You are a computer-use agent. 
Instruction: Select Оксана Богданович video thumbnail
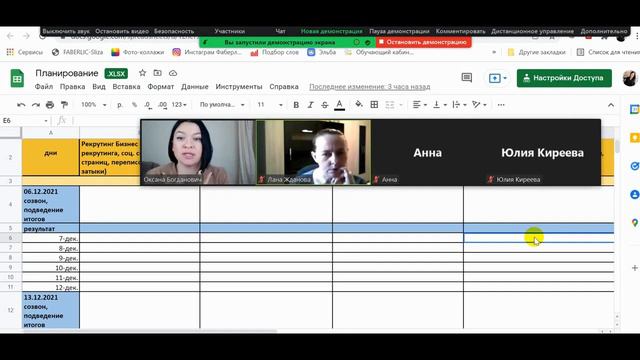click(x=198, y=152)
